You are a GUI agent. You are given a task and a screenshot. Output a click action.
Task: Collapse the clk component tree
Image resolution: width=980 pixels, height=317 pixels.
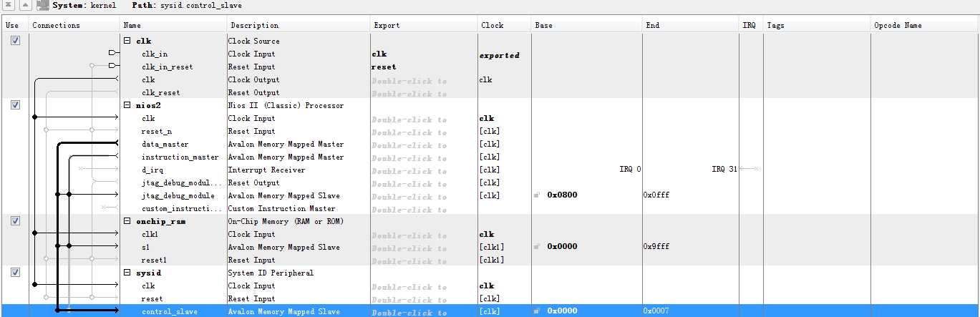[x=127, y=41]
